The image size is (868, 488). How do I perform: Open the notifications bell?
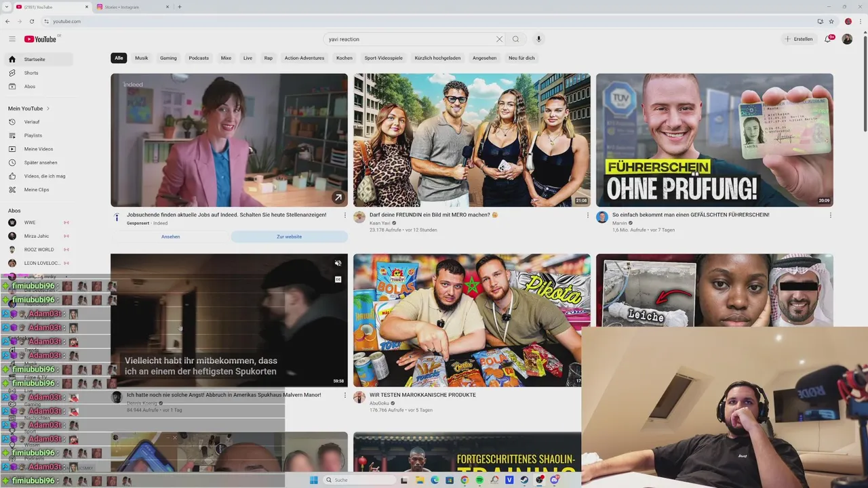point(828,39)
